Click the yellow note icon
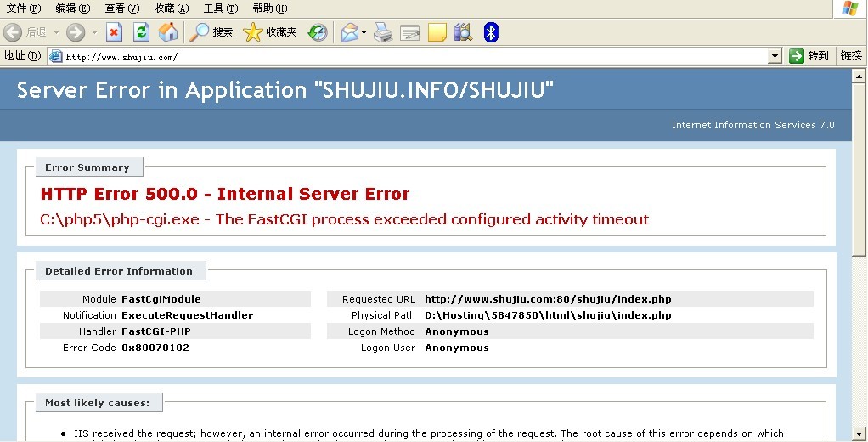 click(437, 32)
